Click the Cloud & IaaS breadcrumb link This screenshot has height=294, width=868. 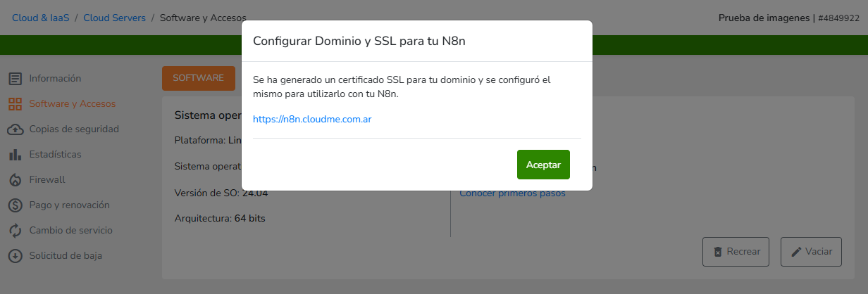click(41, 18)
